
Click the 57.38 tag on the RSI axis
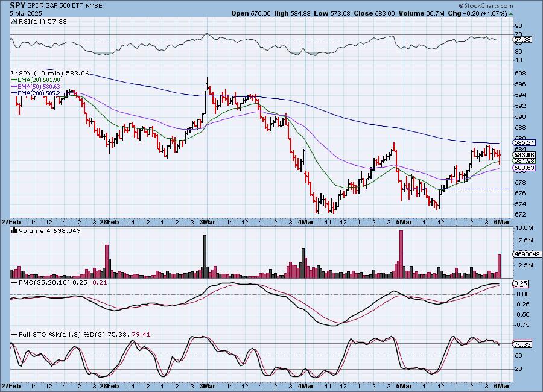(522, 40)
